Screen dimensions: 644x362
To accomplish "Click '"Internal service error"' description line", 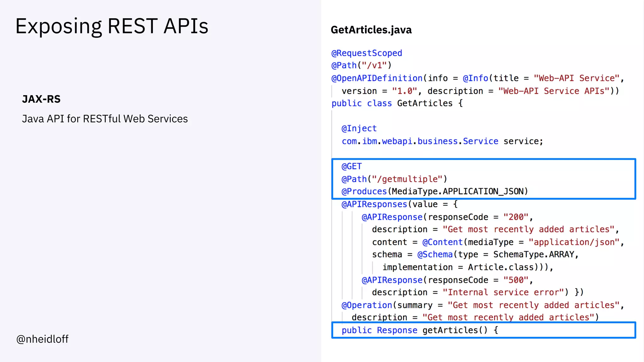I will click(478, 293).
